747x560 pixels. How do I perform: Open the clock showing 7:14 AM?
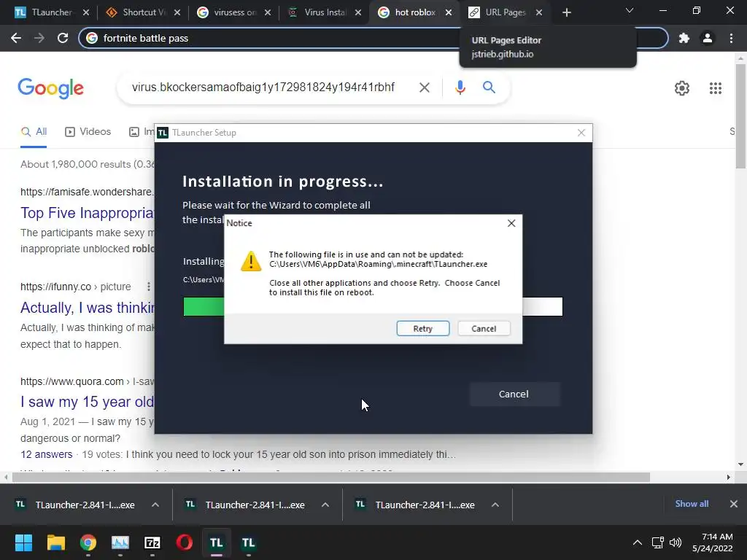click(x=713, y=542)
